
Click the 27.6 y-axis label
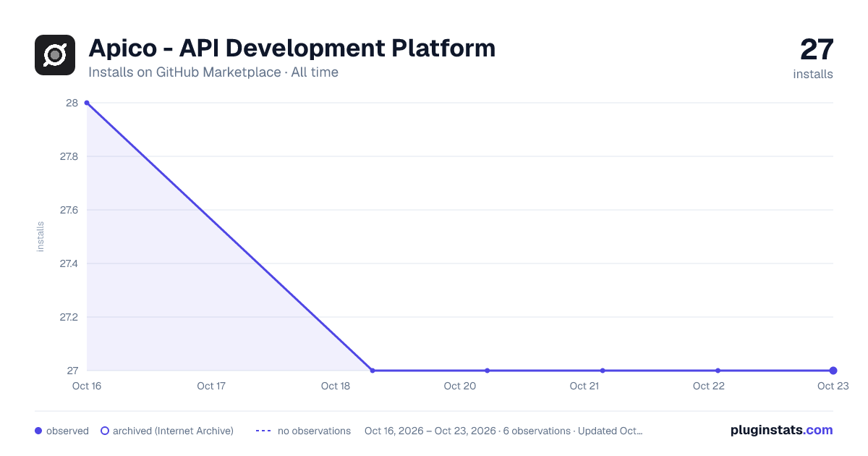click(69, 210)
